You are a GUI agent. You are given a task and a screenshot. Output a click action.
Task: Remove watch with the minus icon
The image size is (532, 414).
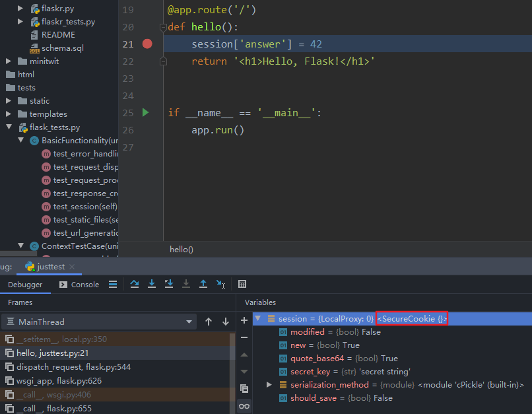pos(244,337)
